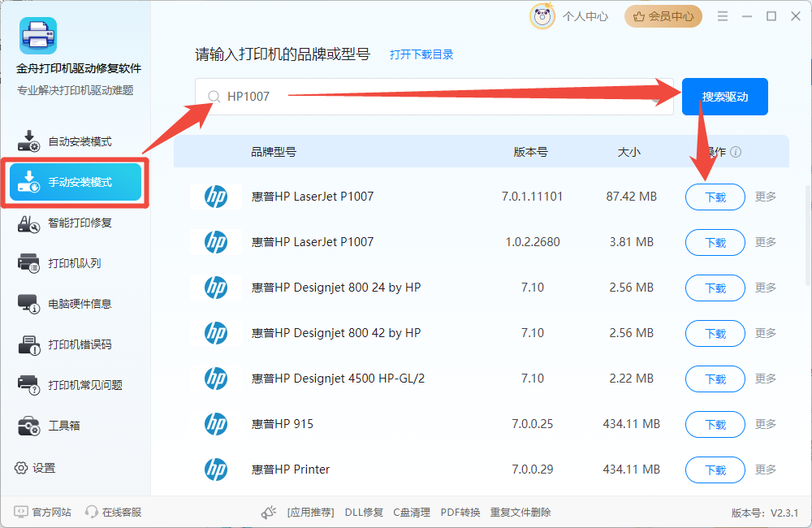The height and width of the screenshot is (528, 812).
Task: Click the 打开下载目录 link
Action: pos(421,54)
